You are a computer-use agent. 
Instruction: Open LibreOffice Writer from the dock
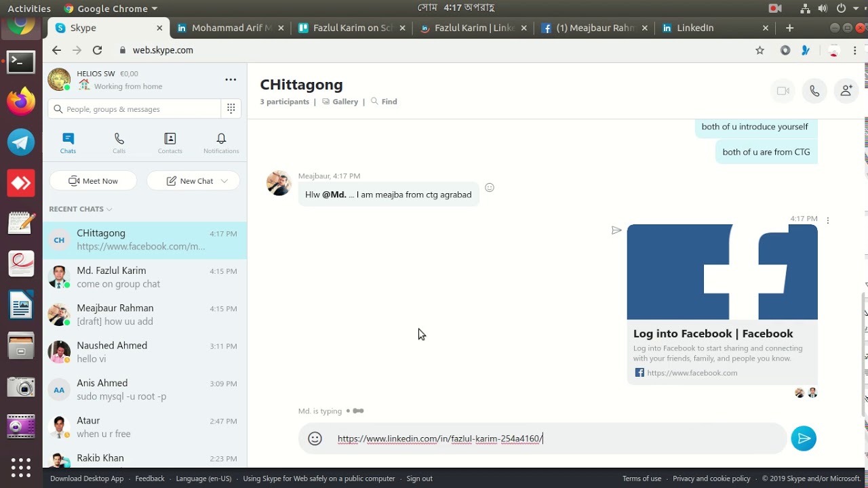21,304
